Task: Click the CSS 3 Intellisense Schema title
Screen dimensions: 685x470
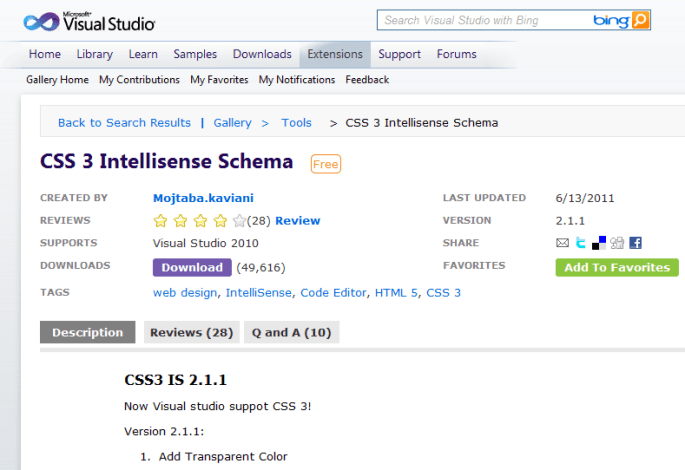Action: (x=166, y=162)
